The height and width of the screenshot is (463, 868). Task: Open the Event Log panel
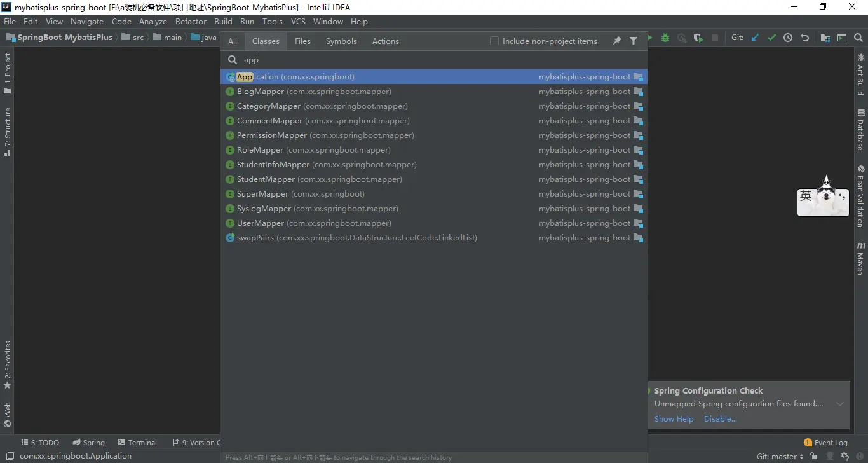[x=825, y=443]
